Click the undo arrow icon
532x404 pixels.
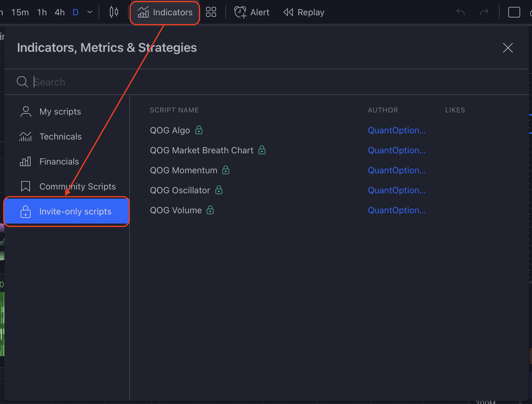pos(461,12)
